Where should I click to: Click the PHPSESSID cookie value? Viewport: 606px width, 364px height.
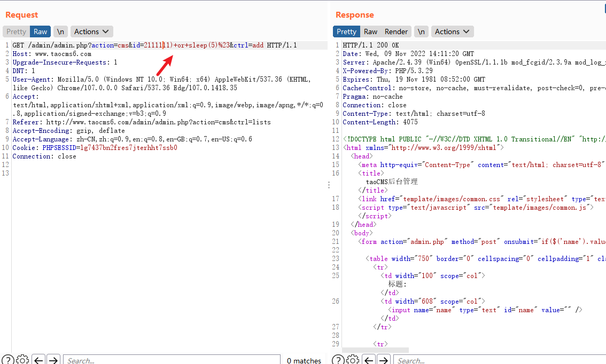coord(129,148)
